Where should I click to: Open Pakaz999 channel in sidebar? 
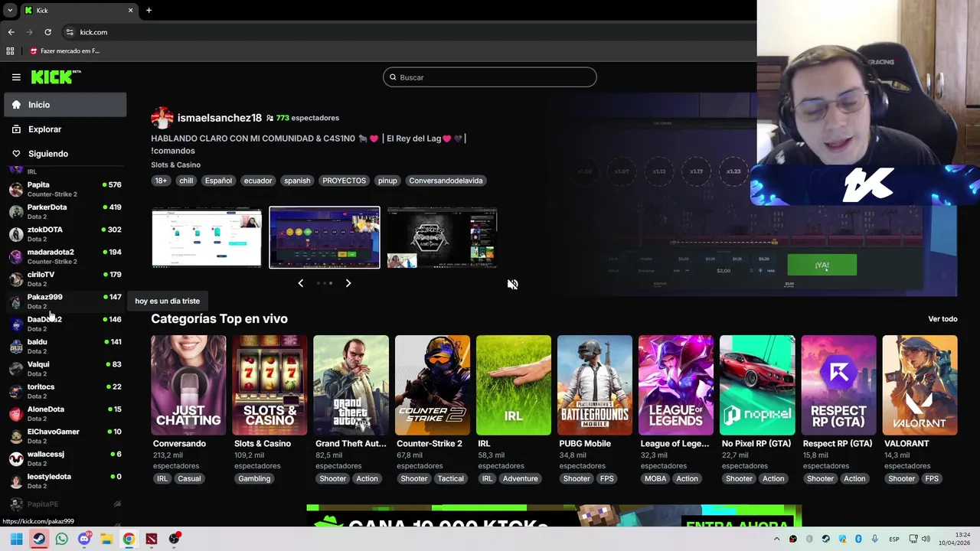coord(65,301)
